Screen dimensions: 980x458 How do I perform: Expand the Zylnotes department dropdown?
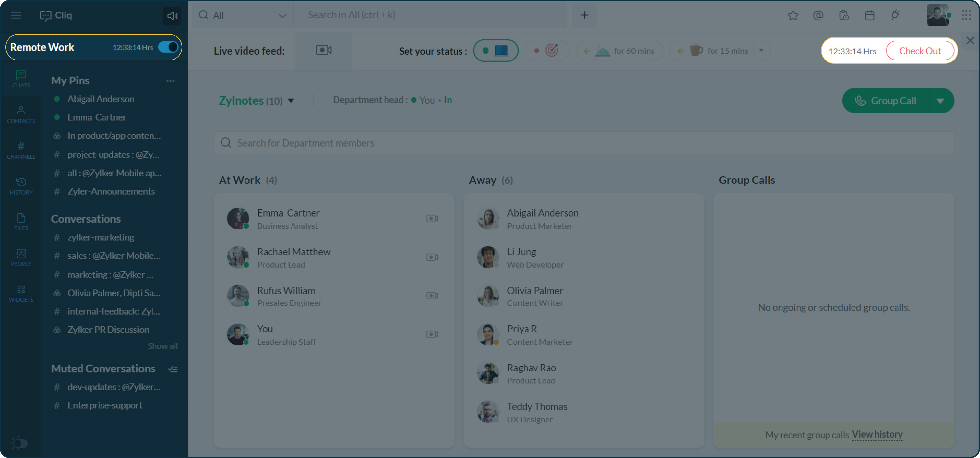(292, 100)
